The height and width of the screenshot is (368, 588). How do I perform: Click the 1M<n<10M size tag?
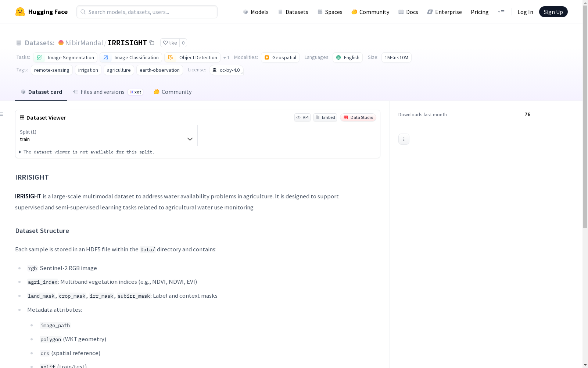(x=396, y=57)
